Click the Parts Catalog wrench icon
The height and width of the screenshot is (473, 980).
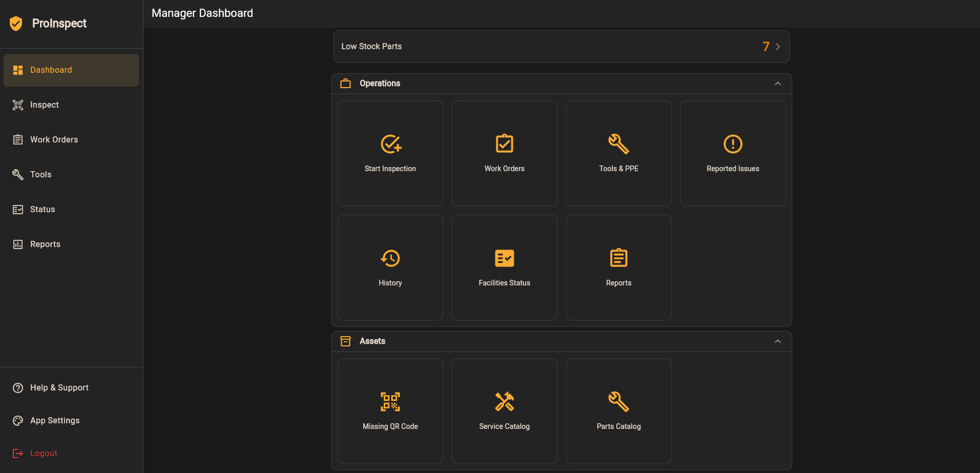[618, 402]
